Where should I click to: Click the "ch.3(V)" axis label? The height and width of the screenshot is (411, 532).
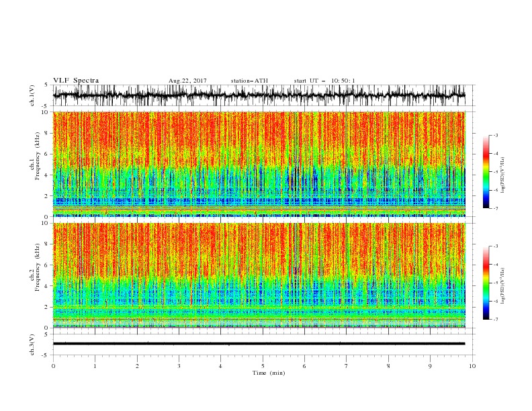click(x=32, y=345)
